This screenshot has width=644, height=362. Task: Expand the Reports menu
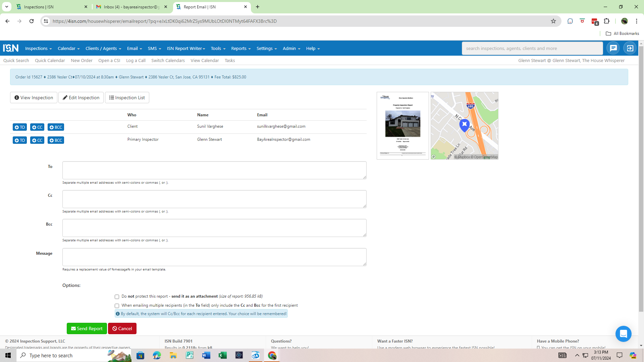coord(241,48)
